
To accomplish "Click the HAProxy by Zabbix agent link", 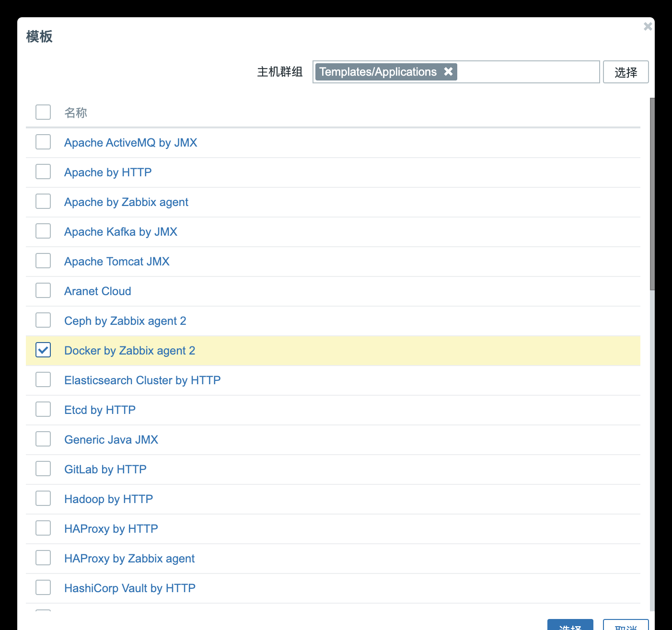I will click(129, 559).
